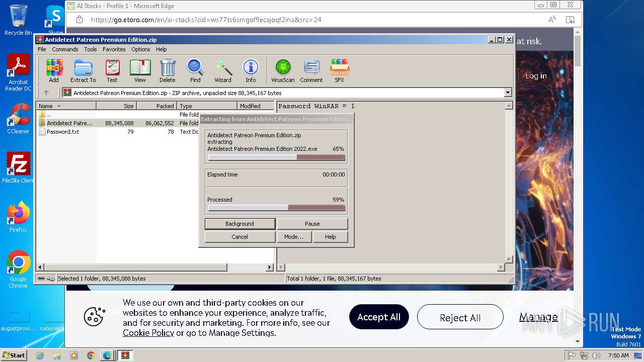
Task: Open the Tools menu
Action: click(x=91, y=49)
